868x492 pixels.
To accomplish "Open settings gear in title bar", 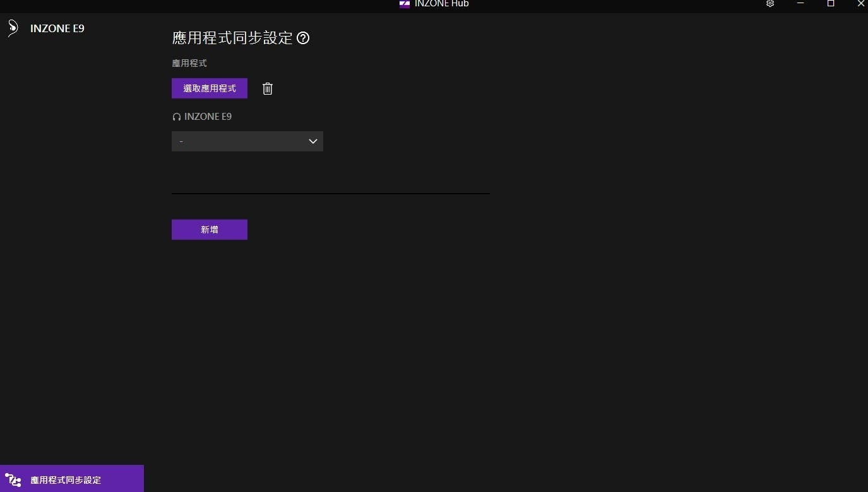I will tap(770, 4).
